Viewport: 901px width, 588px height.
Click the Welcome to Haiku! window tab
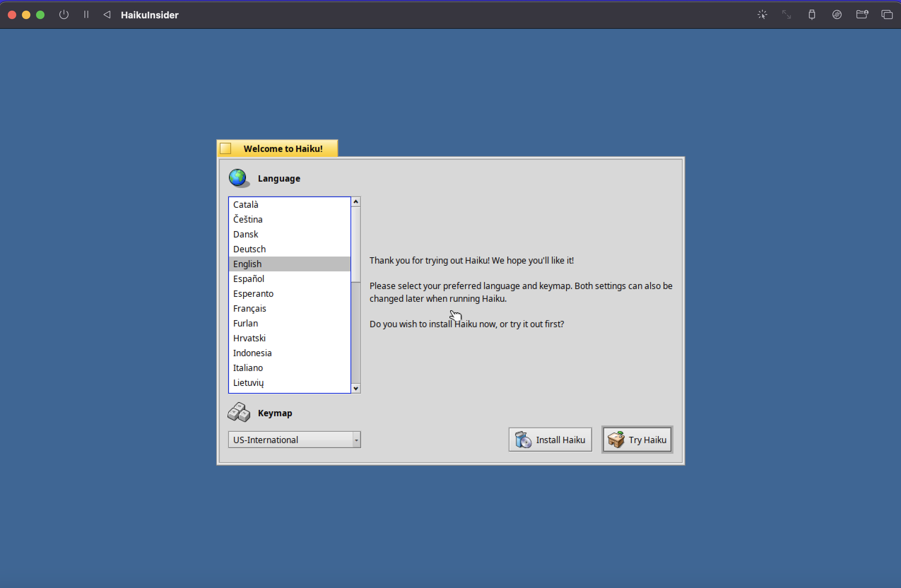(x=277, y=148)
